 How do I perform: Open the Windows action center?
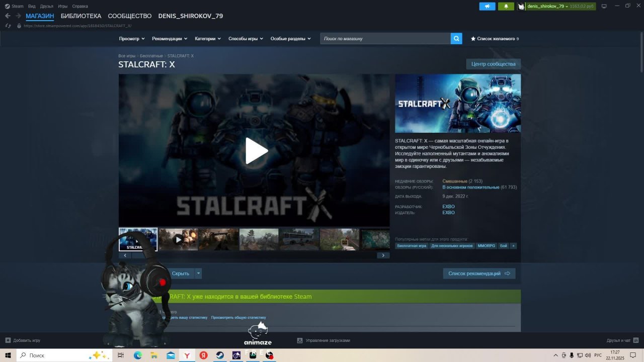pos(633,355)
